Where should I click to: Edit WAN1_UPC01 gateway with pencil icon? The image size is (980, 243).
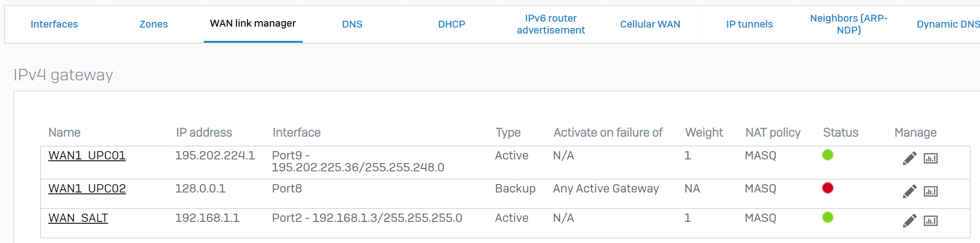pos(909,158)
